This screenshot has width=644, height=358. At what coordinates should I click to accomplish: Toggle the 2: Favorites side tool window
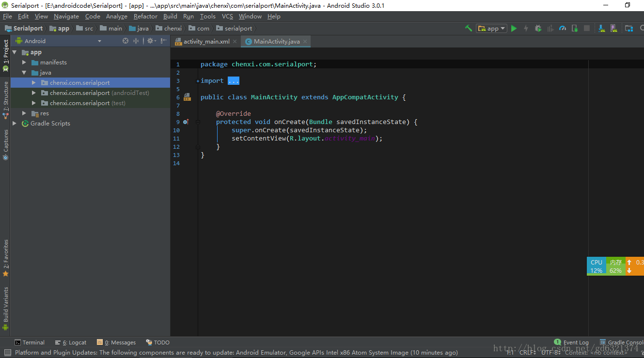[x=6, y=258]
